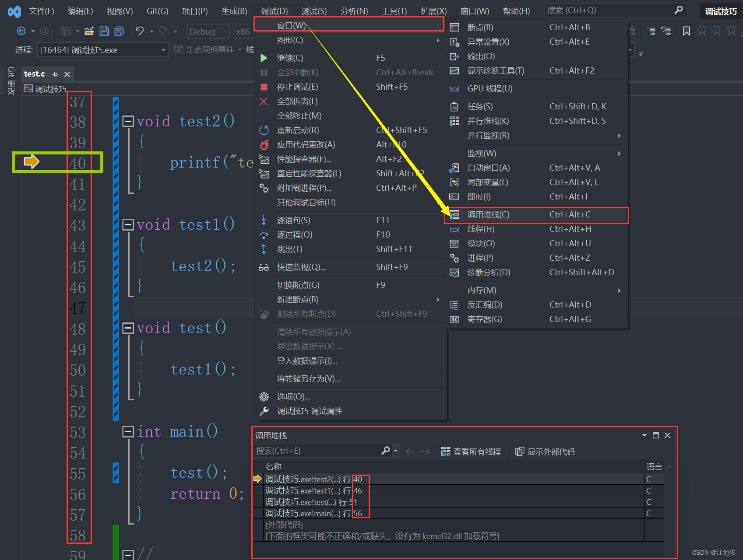This screenshot has width=743, height=560.
Task: Click Save Dump As menu entry
Action: (349, 379)
